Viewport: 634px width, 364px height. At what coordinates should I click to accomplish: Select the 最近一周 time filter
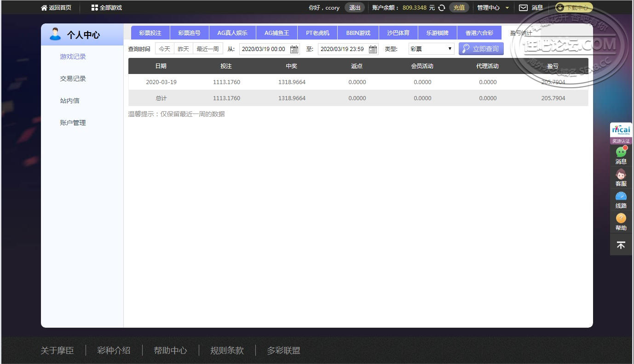click(x=207, y=49)
